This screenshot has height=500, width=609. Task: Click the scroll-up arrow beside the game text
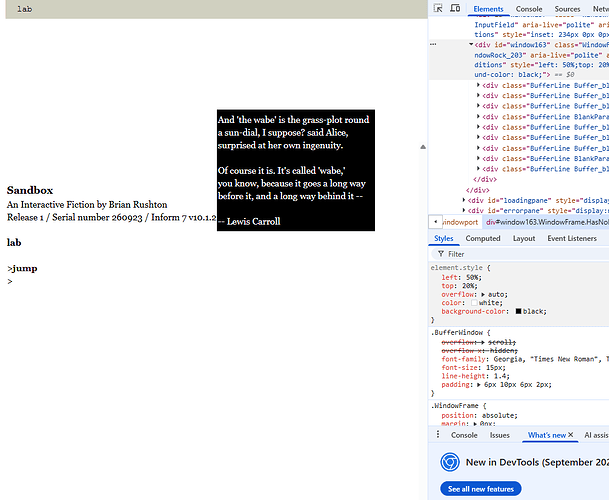tap(423, 147)
